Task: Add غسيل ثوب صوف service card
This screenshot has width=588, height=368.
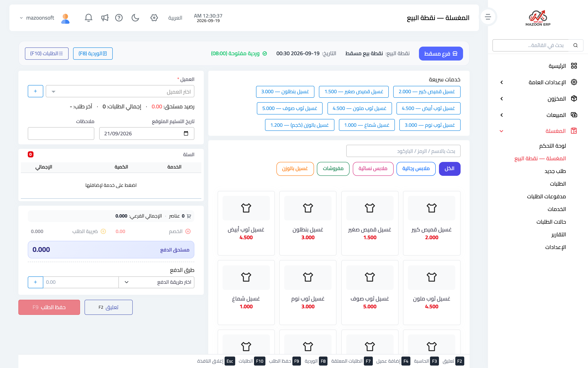Action: point(370,292)
